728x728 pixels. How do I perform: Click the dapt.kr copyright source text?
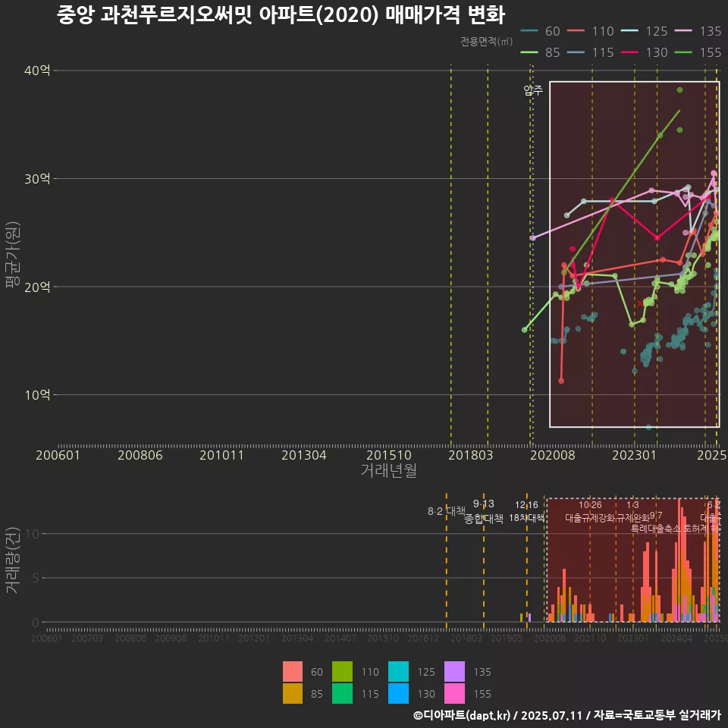tap(567, 715)
